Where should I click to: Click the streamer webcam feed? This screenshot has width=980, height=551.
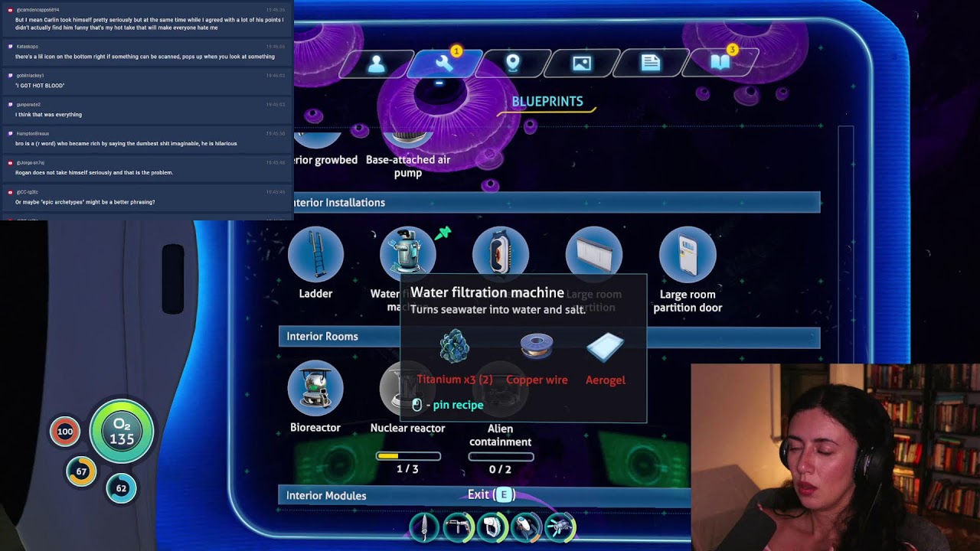click(x=835, y=457)
